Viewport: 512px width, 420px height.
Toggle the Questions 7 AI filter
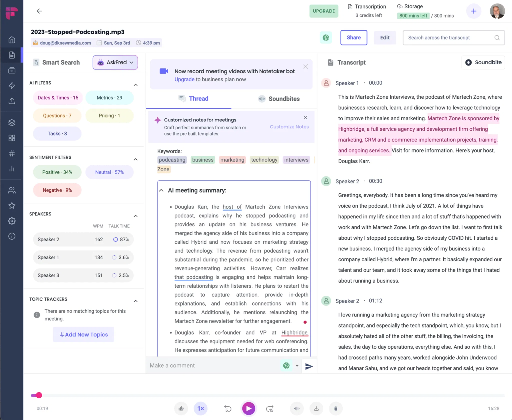[x=57, y=116]
